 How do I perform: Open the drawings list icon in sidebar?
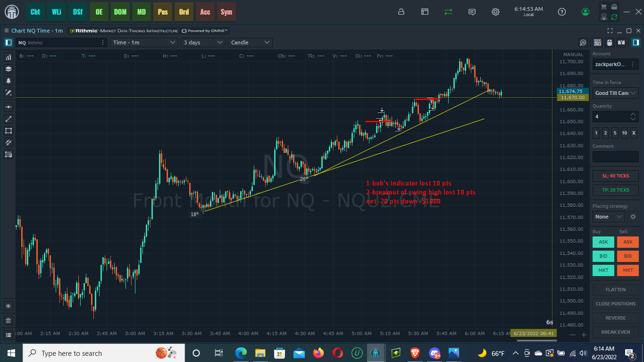pos(8,154)
